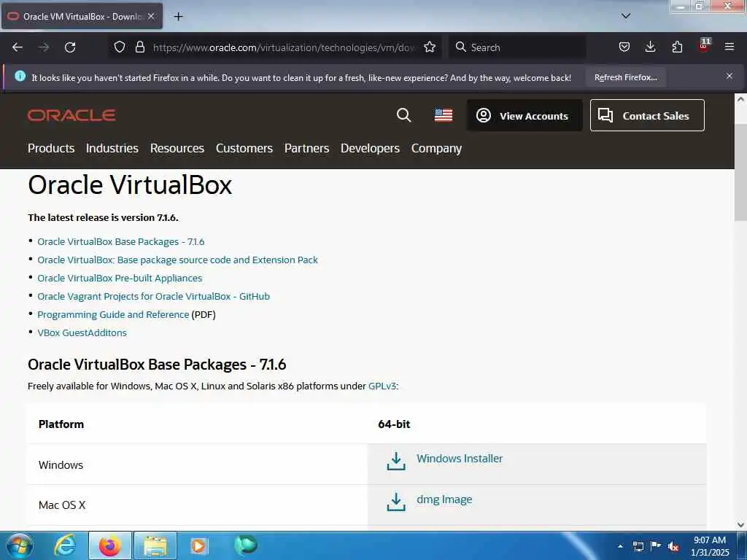This screenshot has width=747, height=560.
Task: Click the Refresh Firefox button
Action: tap(625, 77)
